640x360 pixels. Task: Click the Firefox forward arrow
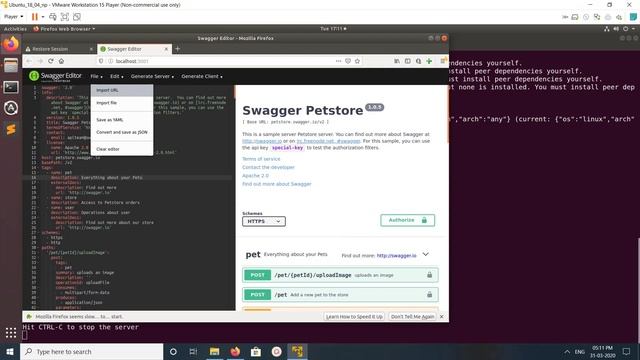[x=40, y=61]
